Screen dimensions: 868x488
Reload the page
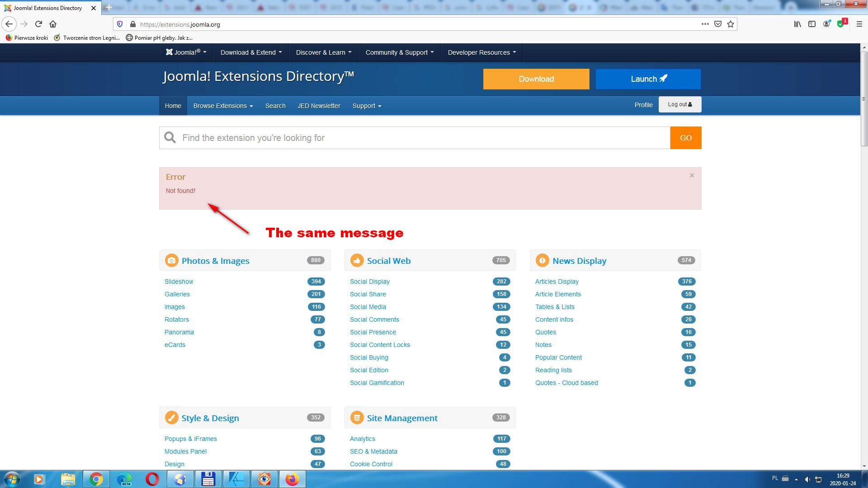pos(38,24)
